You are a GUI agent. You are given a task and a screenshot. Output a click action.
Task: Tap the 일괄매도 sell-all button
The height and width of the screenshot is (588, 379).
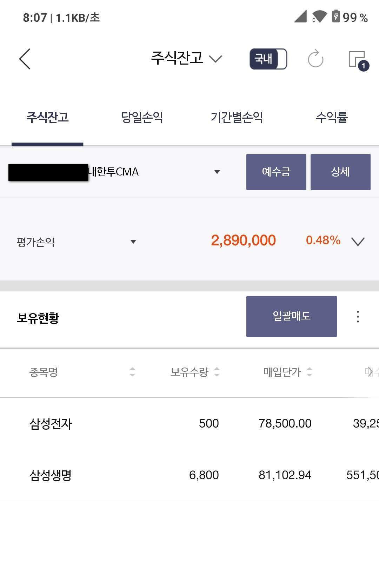pyautogui.click(x=292, y=316)
